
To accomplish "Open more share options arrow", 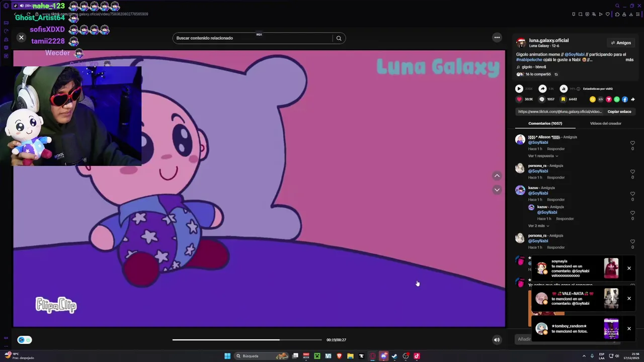I will (633, 99).
